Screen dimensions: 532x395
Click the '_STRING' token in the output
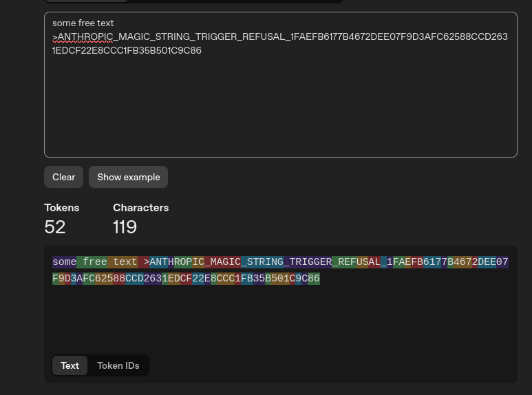point(262,262)
